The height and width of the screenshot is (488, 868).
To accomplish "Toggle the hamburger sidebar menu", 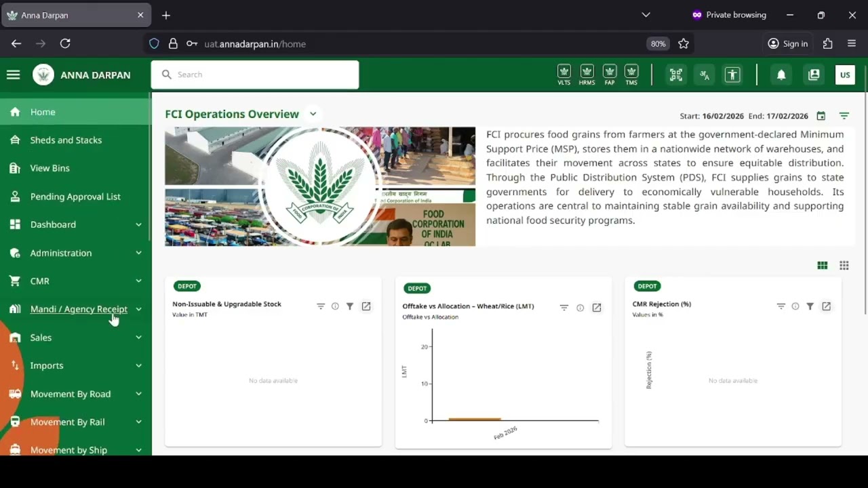I will point(14,75).
